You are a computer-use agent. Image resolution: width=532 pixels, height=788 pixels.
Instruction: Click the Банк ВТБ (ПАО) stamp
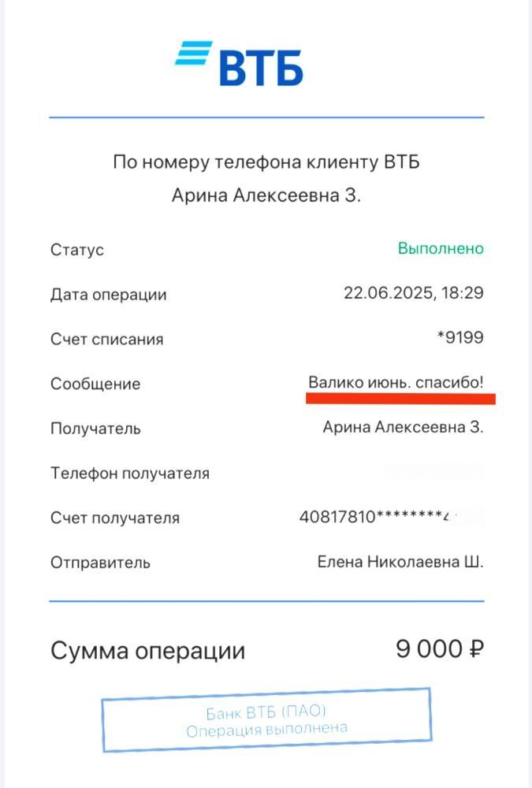(266, 719)
